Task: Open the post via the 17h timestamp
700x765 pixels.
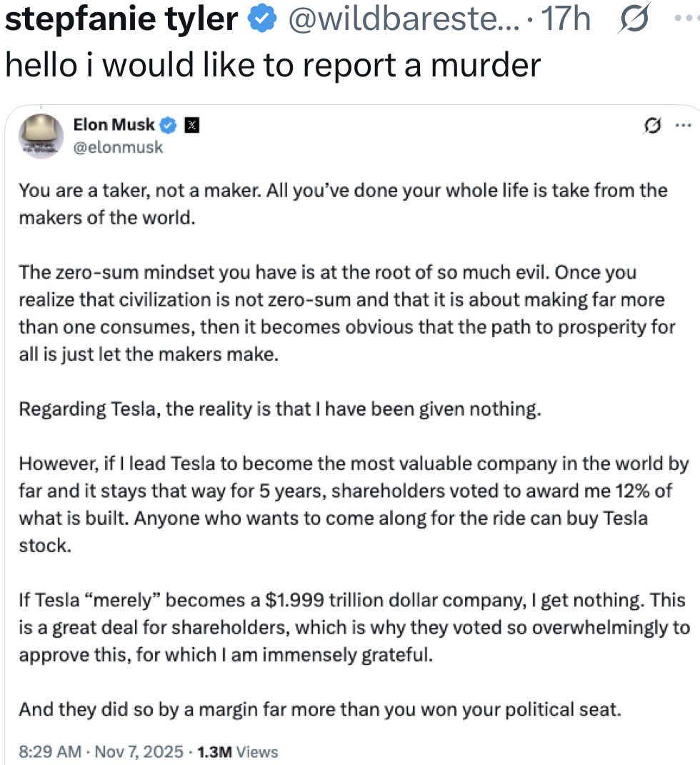Action: point(566,20)
